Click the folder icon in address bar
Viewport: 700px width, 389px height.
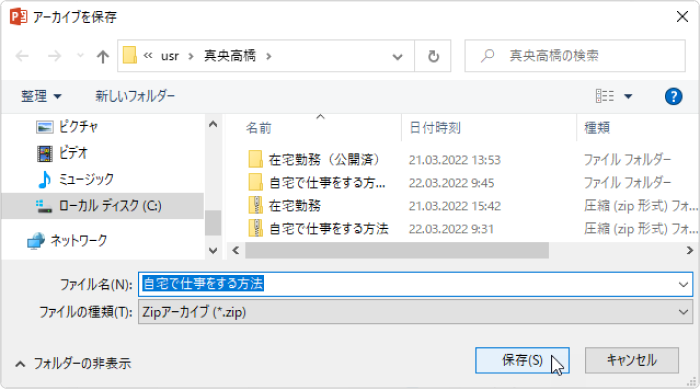[x=130, y=56]
